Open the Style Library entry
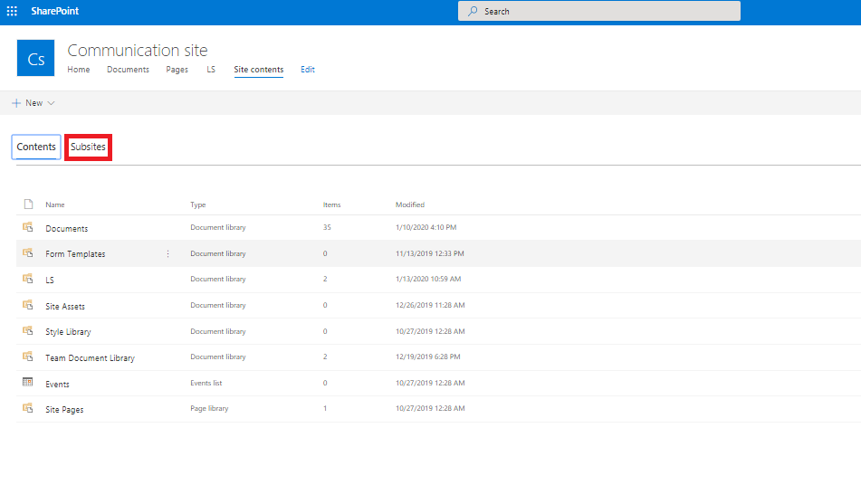This screenshot has height=504, width=861. (x=68, y=331)
